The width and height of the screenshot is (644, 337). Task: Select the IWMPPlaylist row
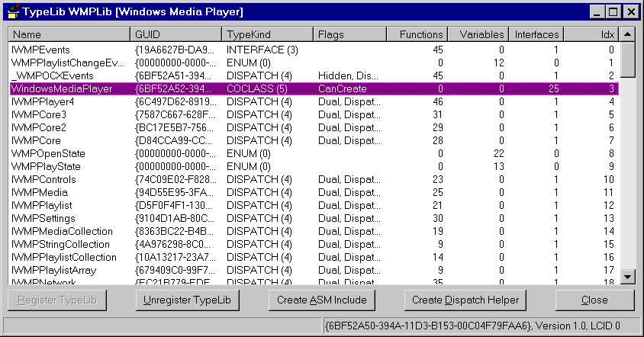coord(314,205)
